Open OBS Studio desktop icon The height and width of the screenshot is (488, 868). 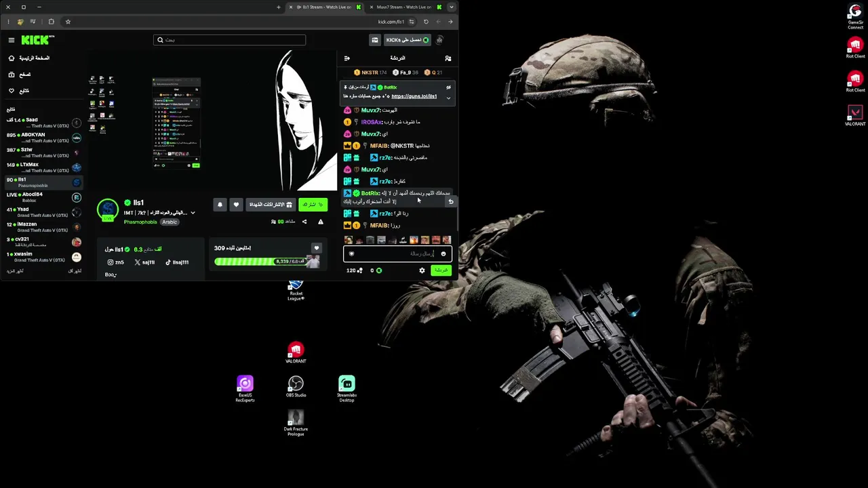pyautogui.click(x=296, y=387)
